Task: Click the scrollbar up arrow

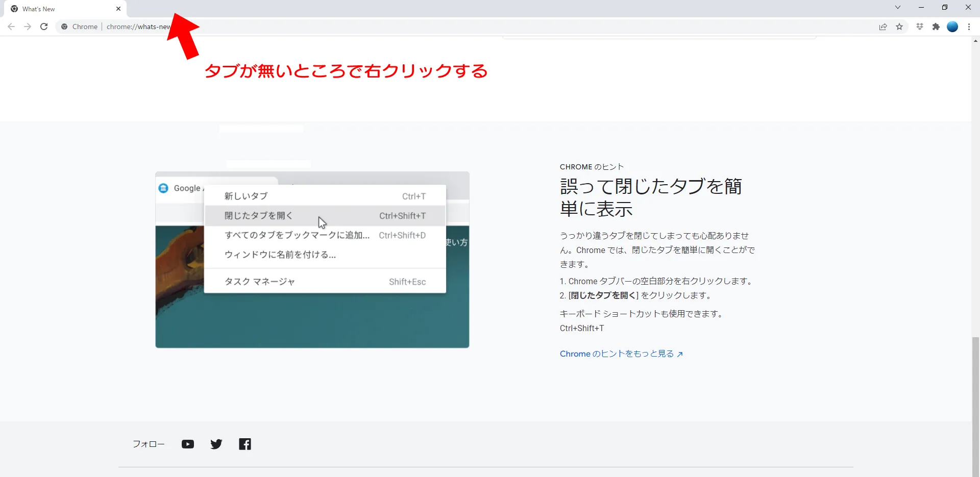Action: [x=975, y=41]
